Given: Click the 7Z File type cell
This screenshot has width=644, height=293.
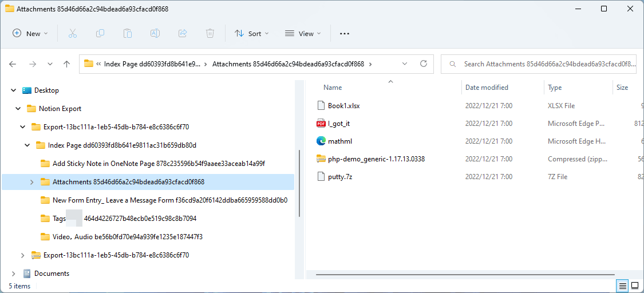Looking at the screenshot, I should [558, 177].
